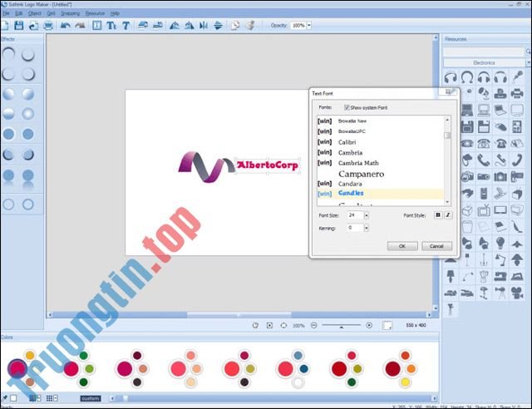This screenshot has height=409, width=532.
Task: Pick the film camera resource icon in bottom row
Action: (517, 293)
